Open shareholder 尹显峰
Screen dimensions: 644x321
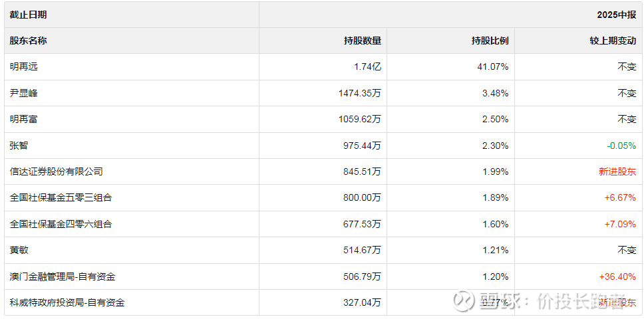coord(24,93)
